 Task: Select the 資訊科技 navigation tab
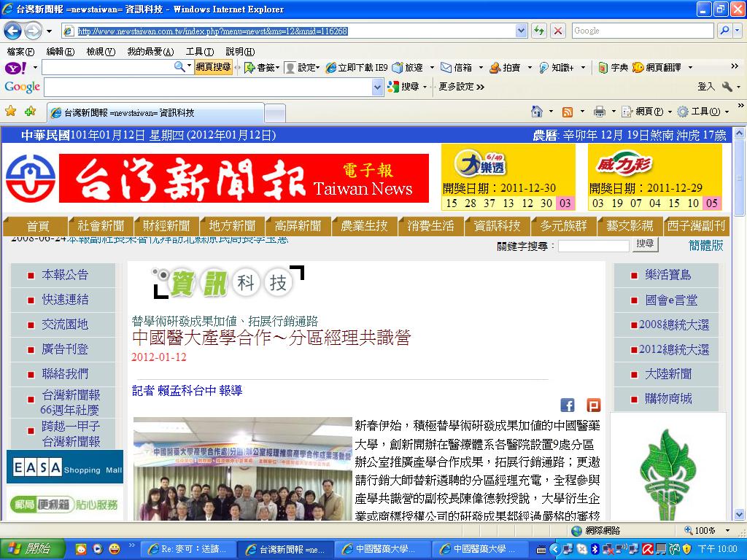tap(497, 226)
